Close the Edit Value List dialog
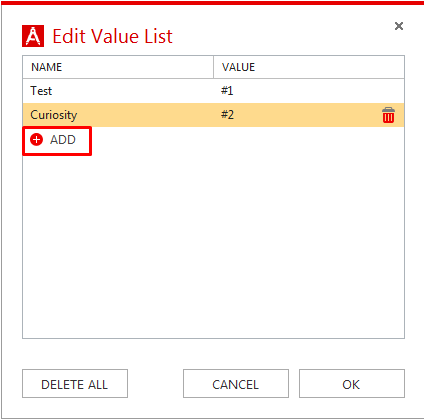Viewport: 424px width, 419px height. (x=399, y=26)
